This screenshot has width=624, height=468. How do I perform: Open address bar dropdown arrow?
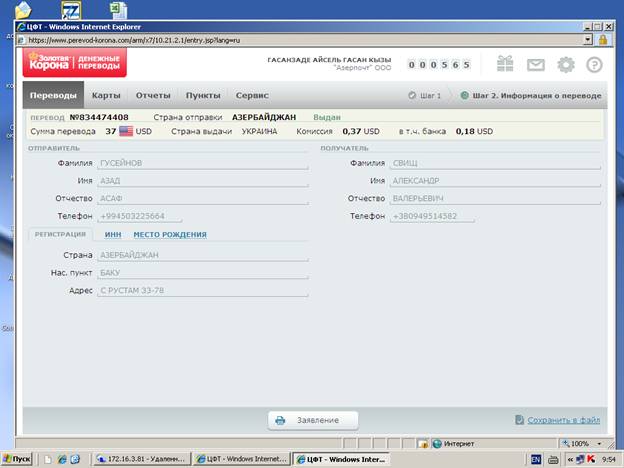click(x=588, y=40)
